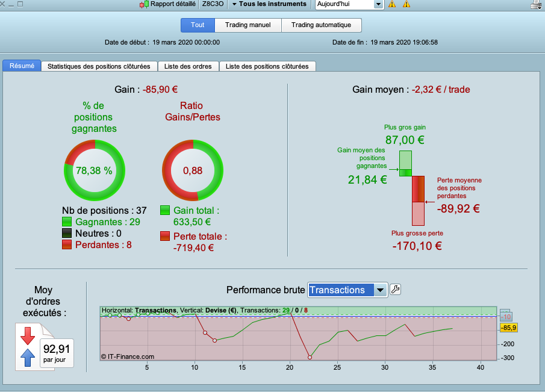Click the Date de fin value
Viewport: 545px width, 392px height.
tap(404, 42)
